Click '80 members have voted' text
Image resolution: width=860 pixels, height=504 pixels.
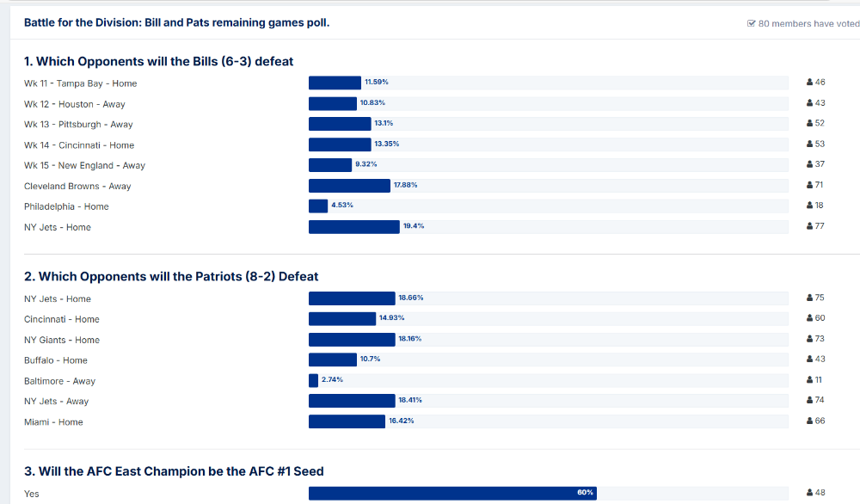808,24
